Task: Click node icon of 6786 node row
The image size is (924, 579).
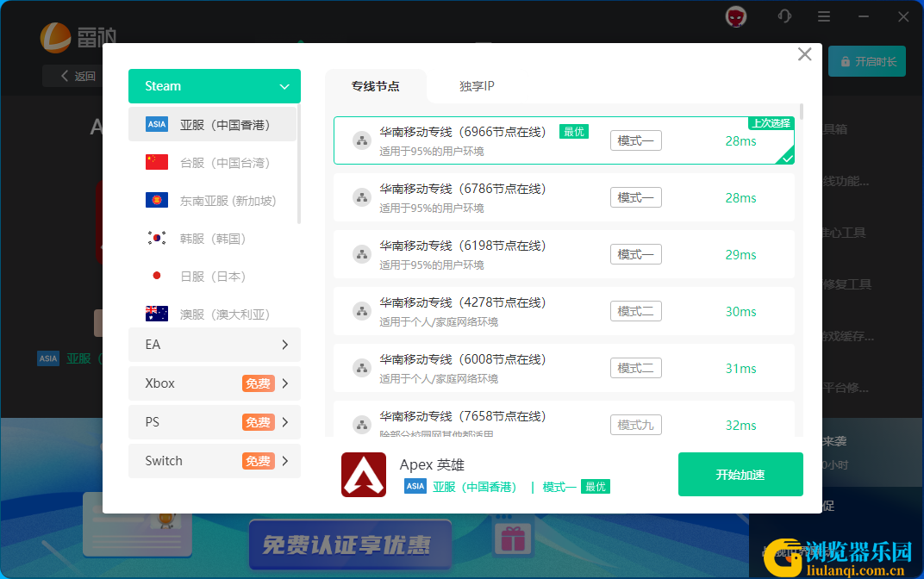Action: (362, 197)
